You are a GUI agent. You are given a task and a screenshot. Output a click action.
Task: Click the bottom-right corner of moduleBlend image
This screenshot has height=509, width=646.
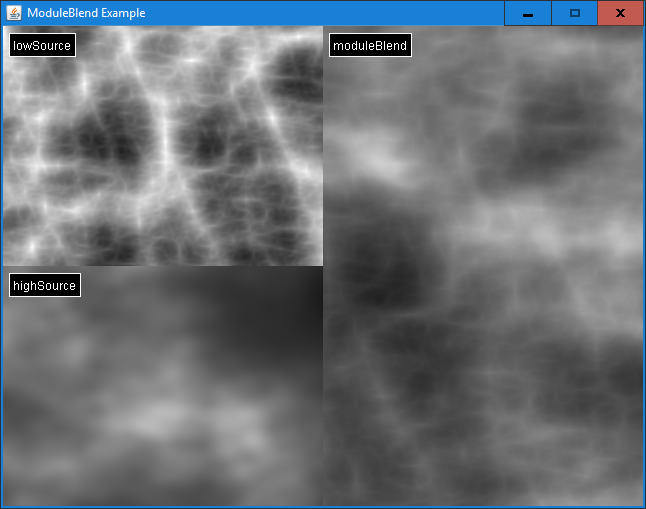(636, 499)
